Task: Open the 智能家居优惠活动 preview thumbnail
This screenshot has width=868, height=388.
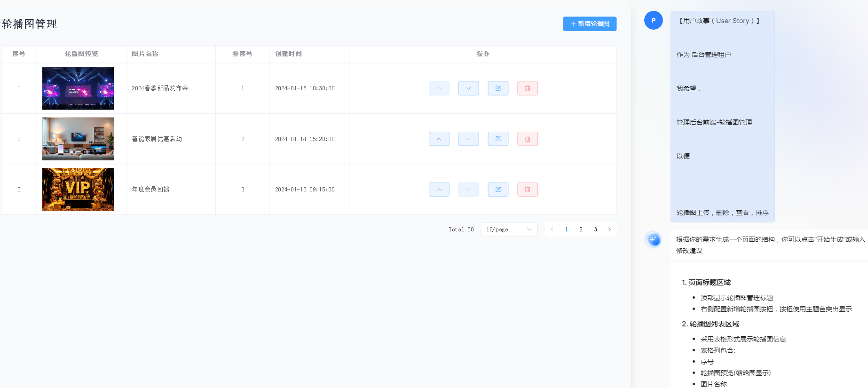Action: coord(78,139)
